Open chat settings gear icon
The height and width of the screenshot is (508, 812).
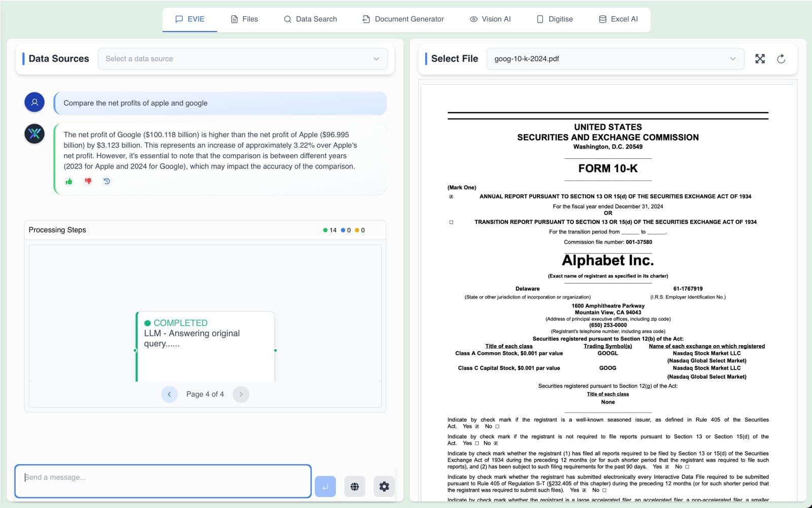coord(384,486)
